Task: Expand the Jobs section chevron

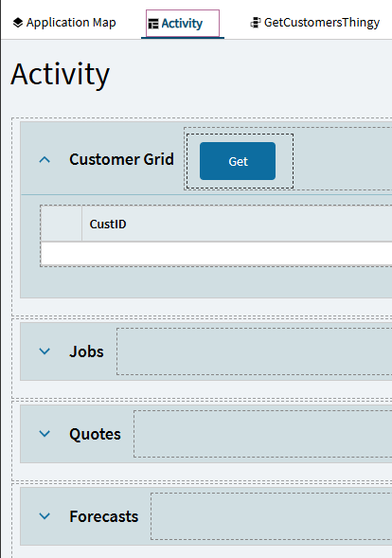Action: (x=45, y=351)
